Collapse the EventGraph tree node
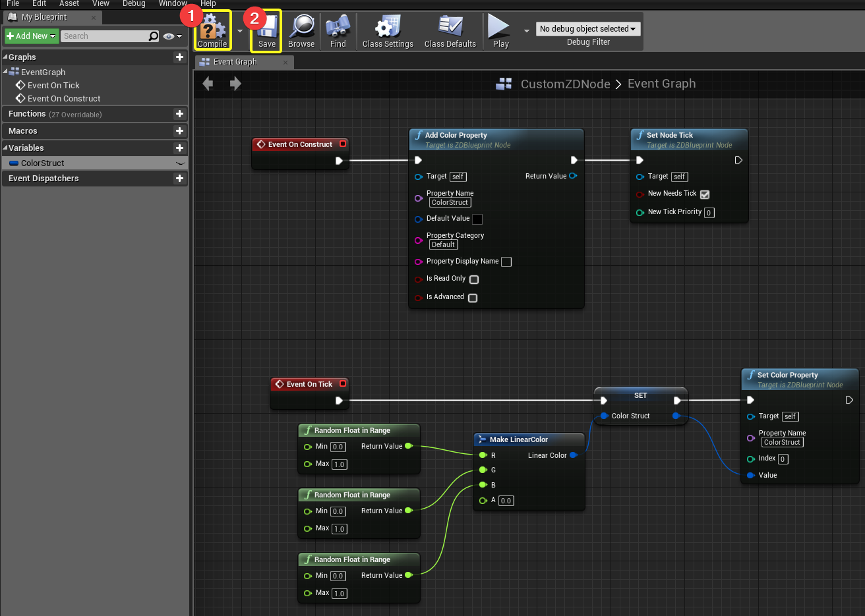Image resolution: width=865 pixels, height=616 pixels. click(5, 72)
